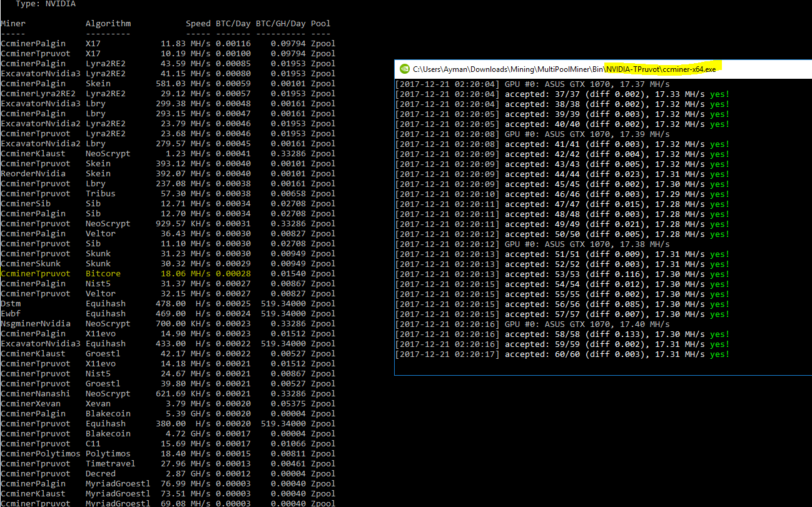Select the Speed column header
Viewport: 812px width, 507px height.
click(198, 23)
